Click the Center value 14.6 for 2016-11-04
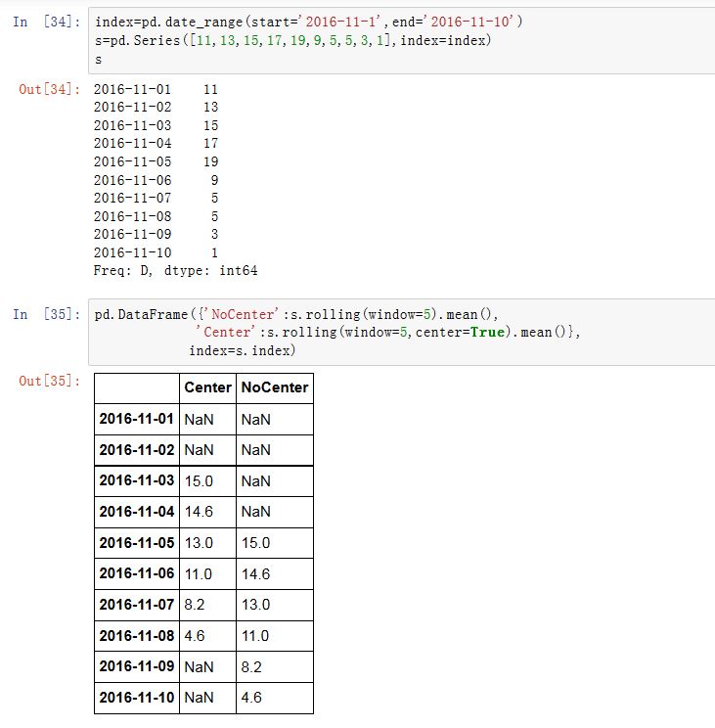The image size is (715, 728). (x=199, y=512)
